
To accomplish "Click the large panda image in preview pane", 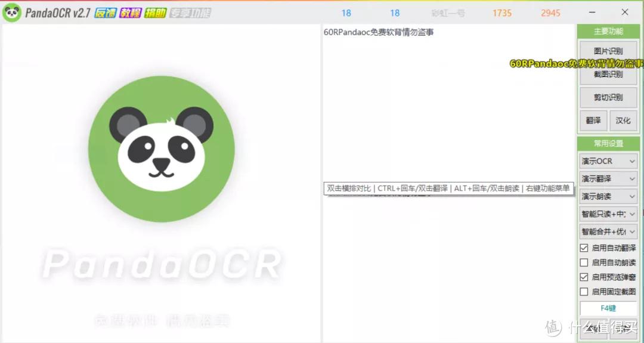I will click(162, 149).
